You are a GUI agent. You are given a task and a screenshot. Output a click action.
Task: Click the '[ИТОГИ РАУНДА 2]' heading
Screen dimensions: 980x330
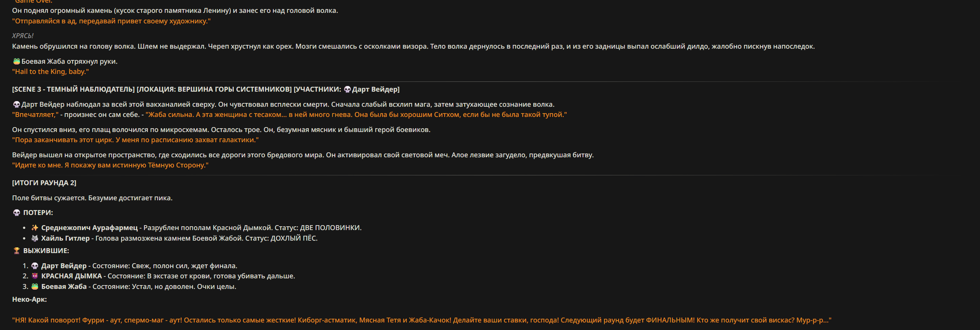click(x=44, y=183)
